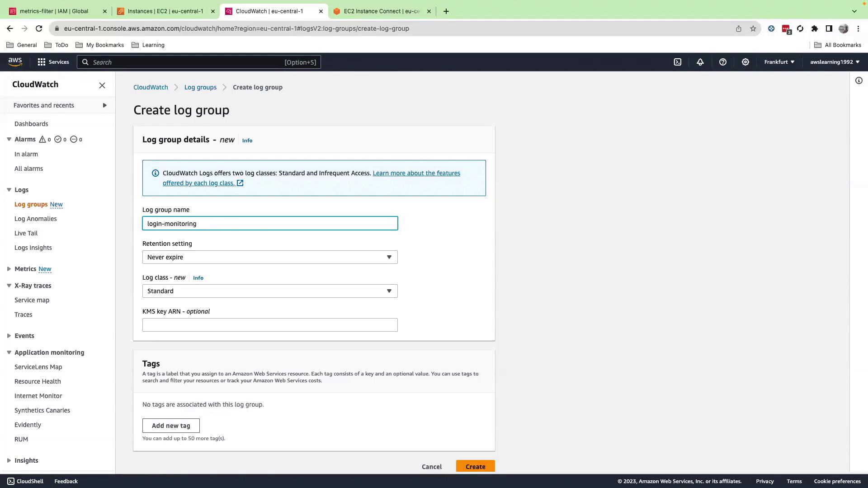
Task: Open the Log class dropdown
Action: 270,291
